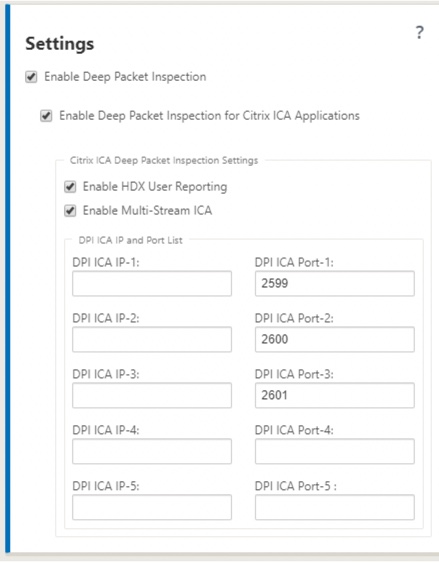Select the DPI ICA IP-2 input box
Viewport: 439px width, 563px height.
click(152, 339)
